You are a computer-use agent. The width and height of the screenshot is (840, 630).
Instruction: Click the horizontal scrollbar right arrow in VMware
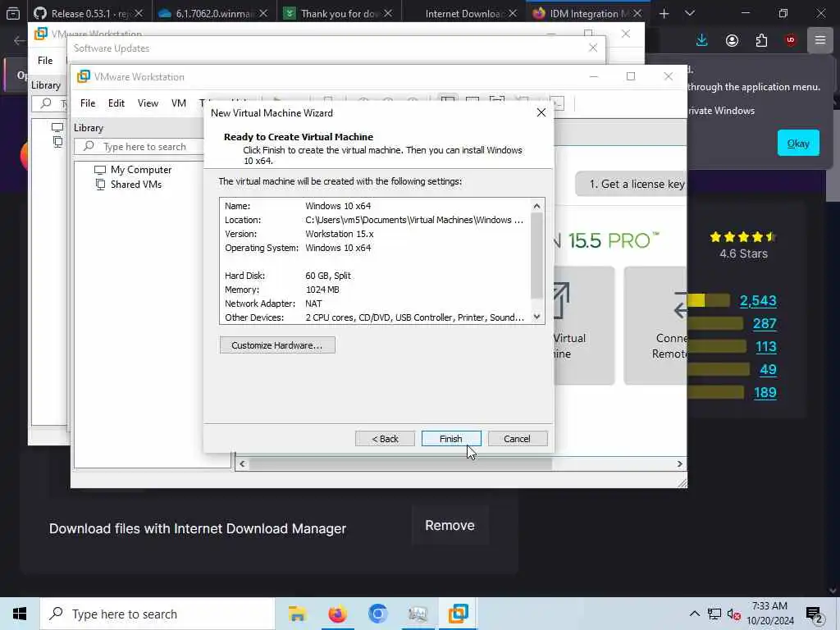coord(680,464)
